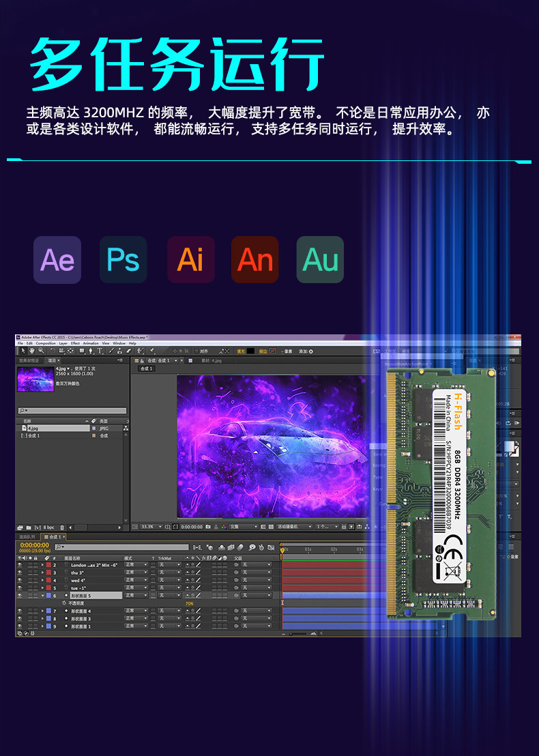Click the Ae After Effects app icon
Viewport: 539px width, 756px height.
[x=57, y=259]
